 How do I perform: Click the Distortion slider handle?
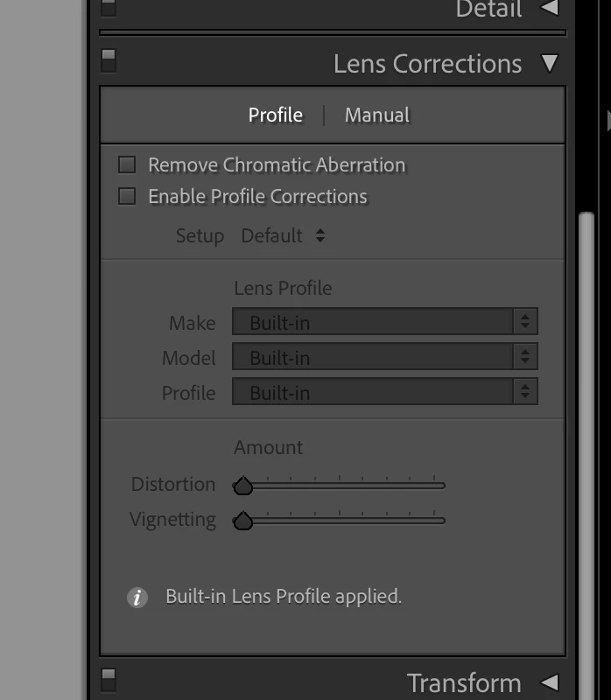point(243,486)
